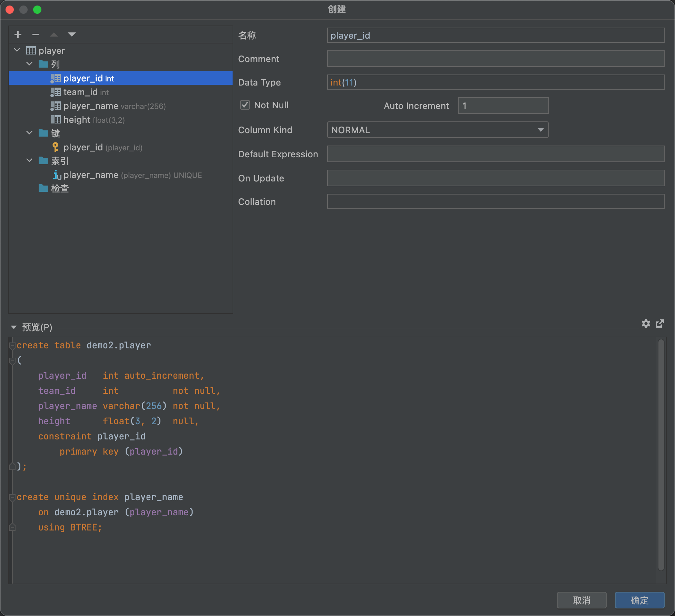Click the green macOS zoom window button
This screenshot has height=616, width=675.
coord(37,10)
